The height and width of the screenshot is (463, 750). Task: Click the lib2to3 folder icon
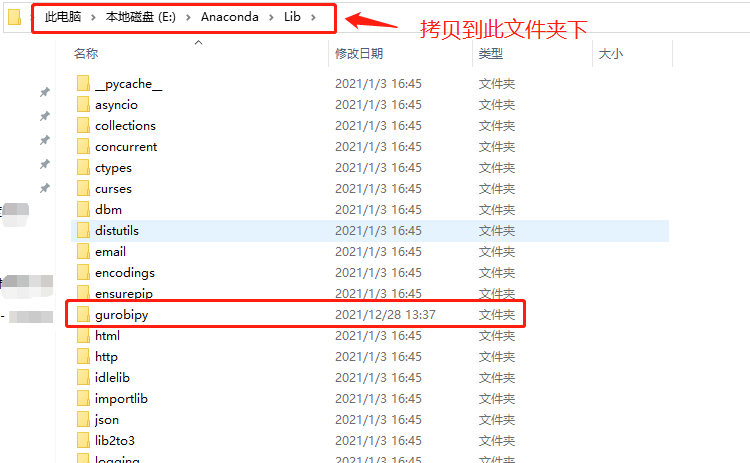pyautogui.click(x=83, y=441)
